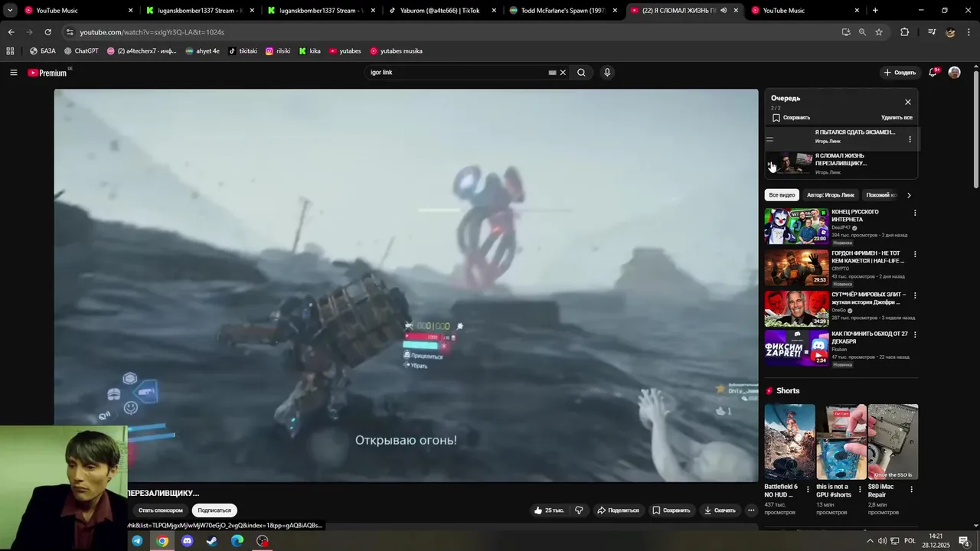This screenshot has height=551, width=980.
Task: Download video with Скачать
Action: tap(720, 510)
